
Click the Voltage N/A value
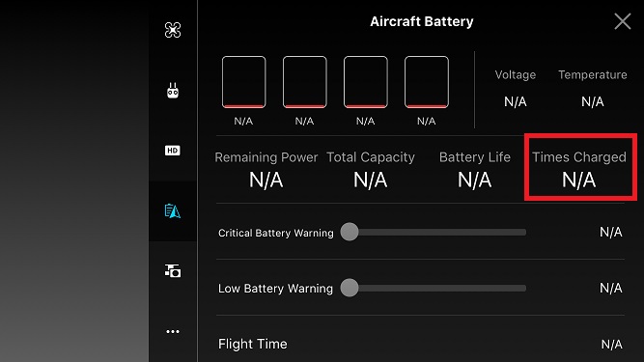click(x=515, y=101)
